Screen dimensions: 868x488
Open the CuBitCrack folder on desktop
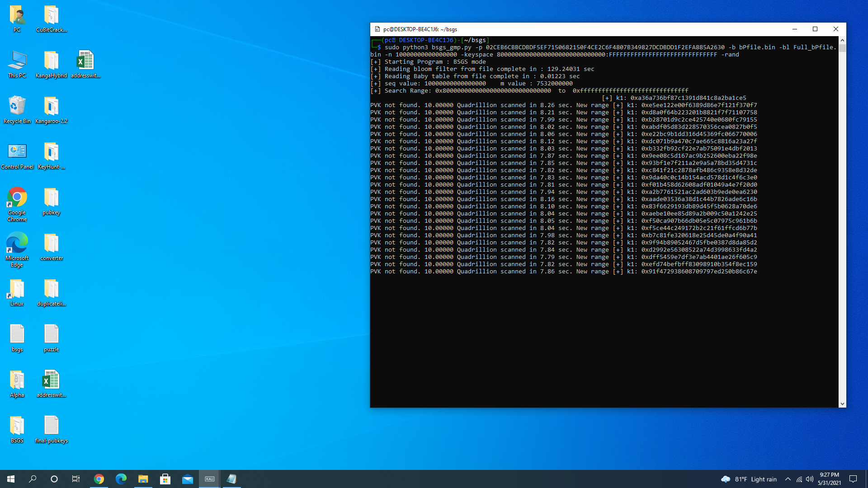51,15
